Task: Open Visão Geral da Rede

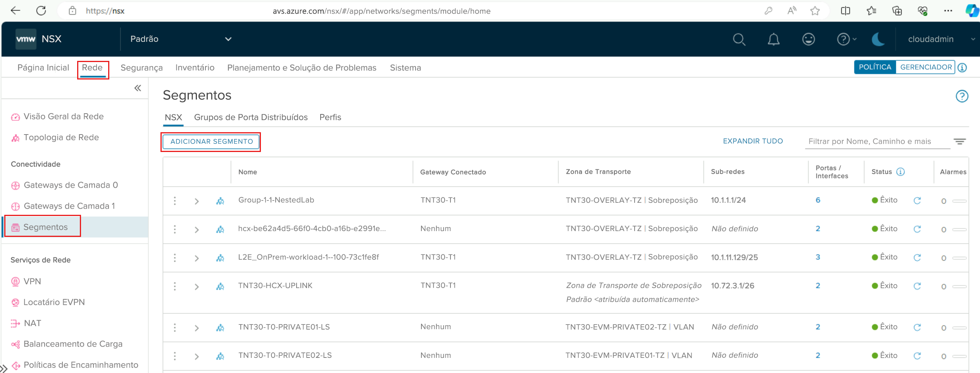Action: (57, 116)
